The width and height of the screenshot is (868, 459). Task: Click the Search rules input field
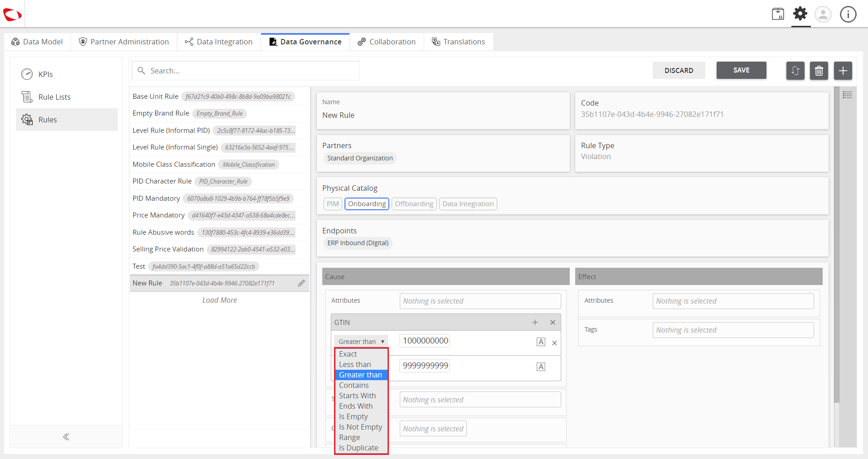[x=246, y=71]
